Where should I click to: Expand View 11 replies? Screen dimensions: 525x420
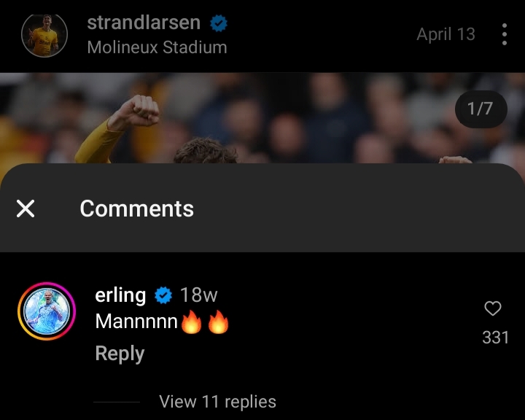217,402
